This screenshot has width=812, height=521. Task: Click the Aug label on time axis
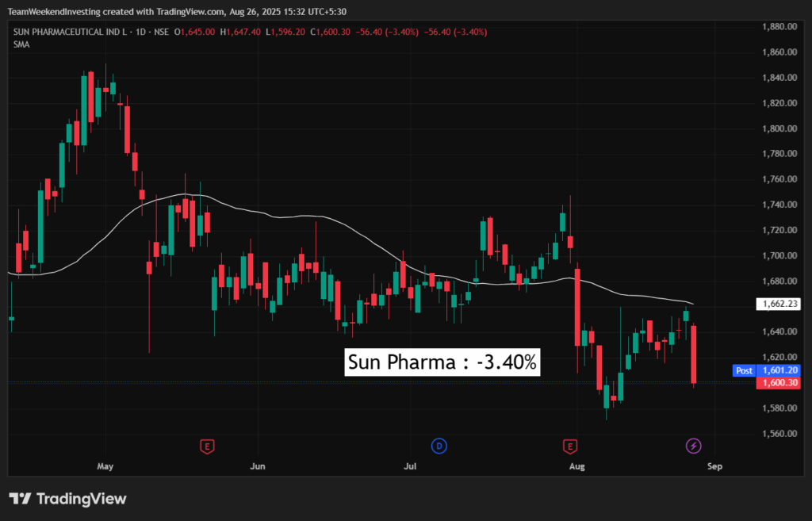coord(577,466)
